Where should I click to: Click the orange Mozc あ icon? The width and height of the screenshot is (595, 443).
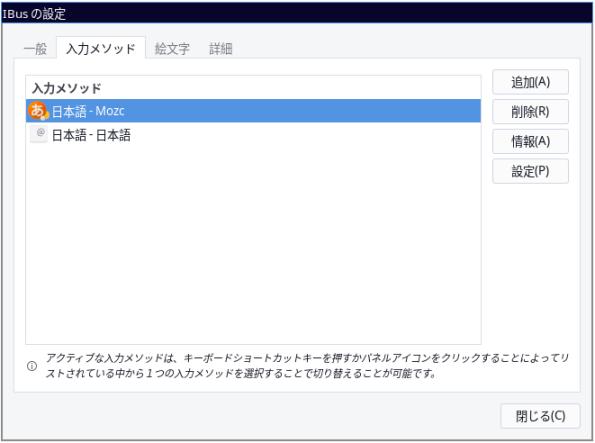click(x=38, y=111)
